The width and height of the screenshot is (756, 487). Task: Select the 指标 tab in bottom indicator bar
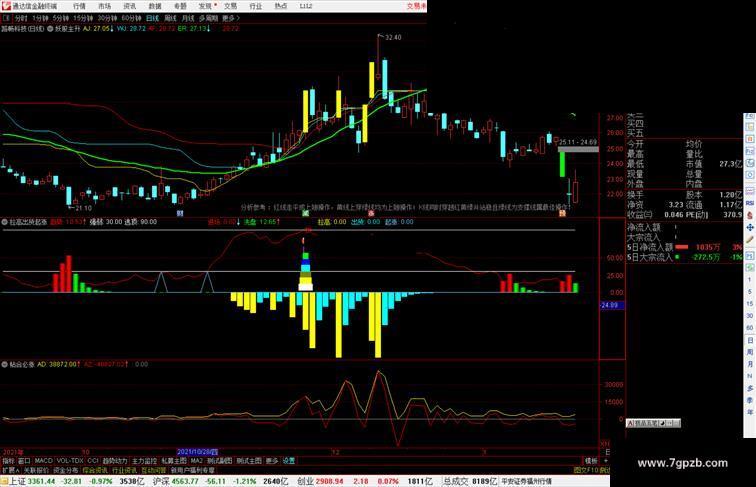[x=9, y=461]
